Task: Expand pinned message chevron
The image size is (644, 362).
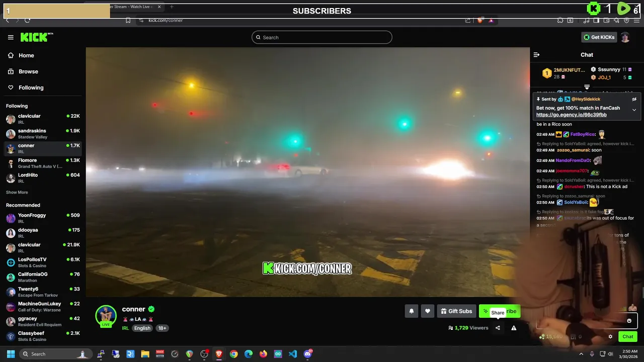Action: [x=634, y=110]
